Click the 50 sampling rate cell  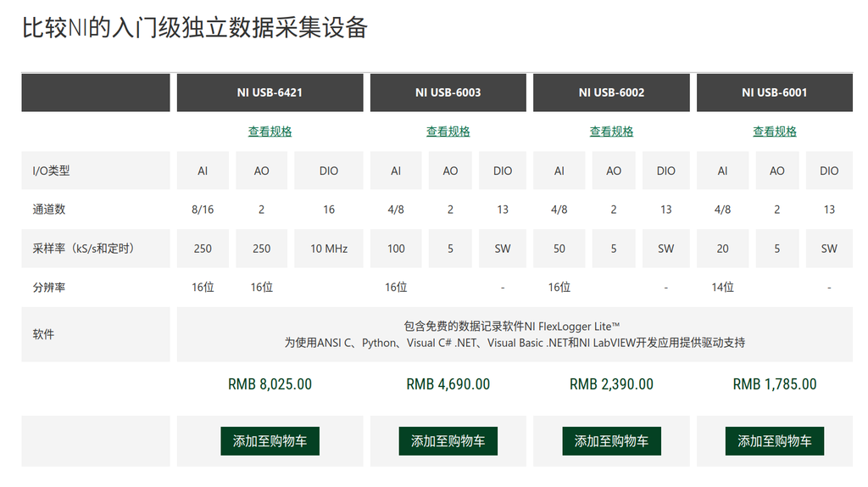click(559, 249)
